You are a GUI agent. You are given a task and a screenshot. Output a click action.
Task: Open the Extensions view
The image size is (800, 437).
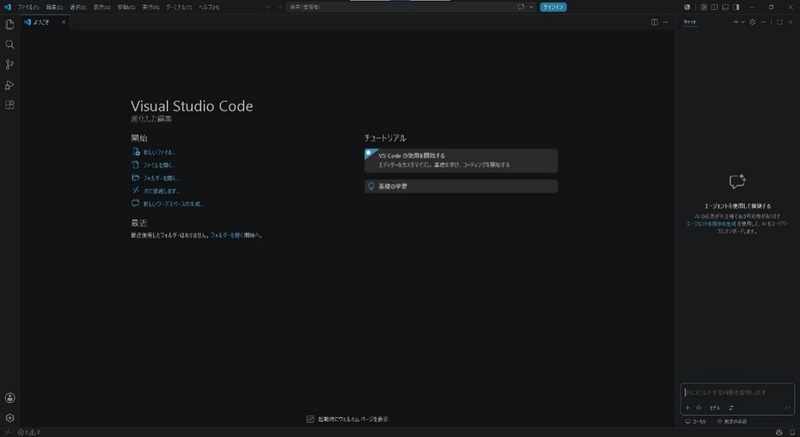[10, 105]
